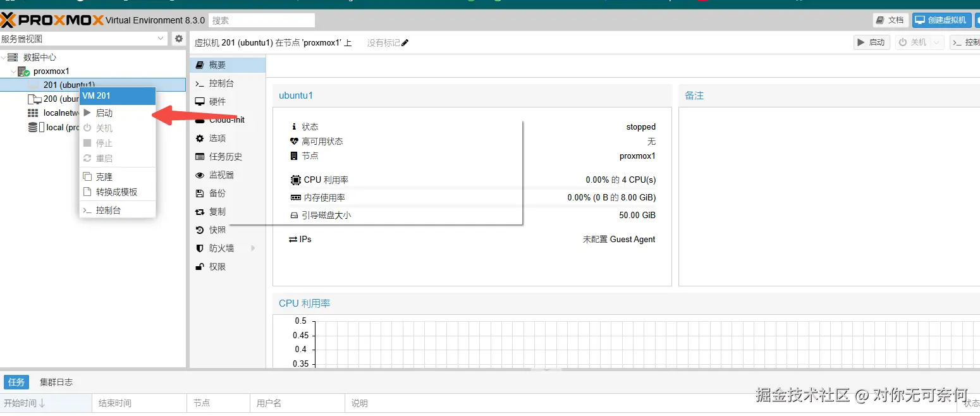Viewport: 980px width, 416px height.
Task: Click the 说明 column header
Action: click(651, 403)
